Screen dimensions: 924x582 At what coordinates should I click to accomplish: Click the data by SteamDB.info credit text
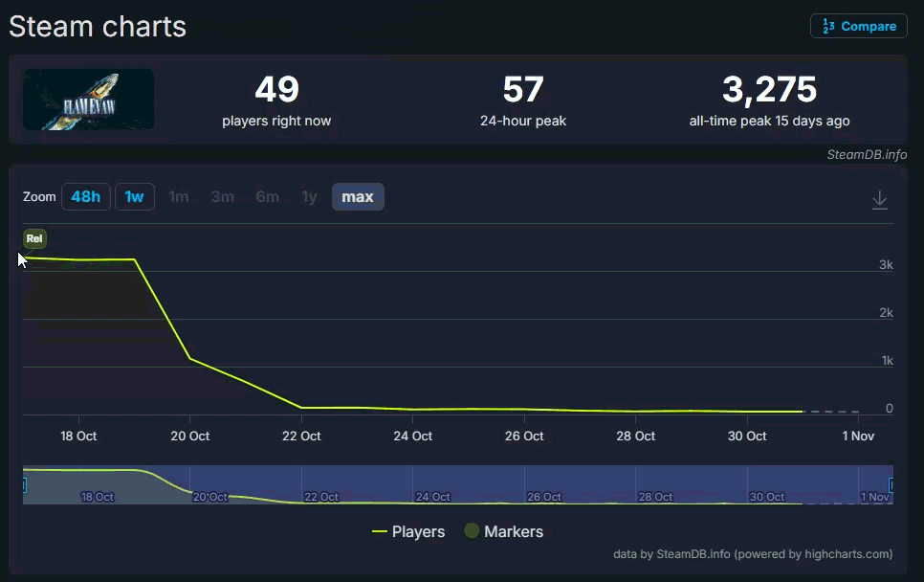(x=753, y=553)
